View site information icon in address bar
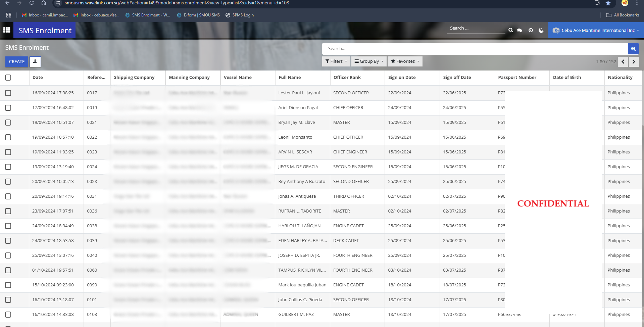Image resolution: width=644 pixels, height=327 pixels. (58, 3)
